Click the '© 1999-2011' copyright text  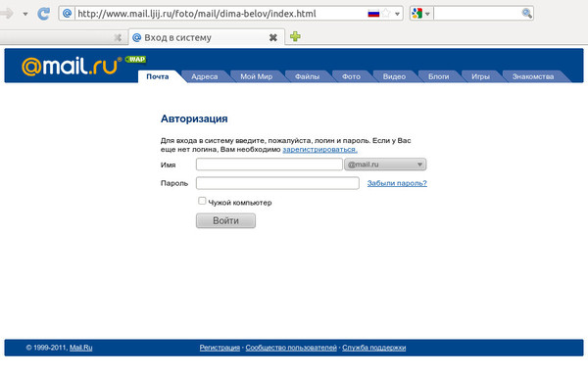[47, 348]
